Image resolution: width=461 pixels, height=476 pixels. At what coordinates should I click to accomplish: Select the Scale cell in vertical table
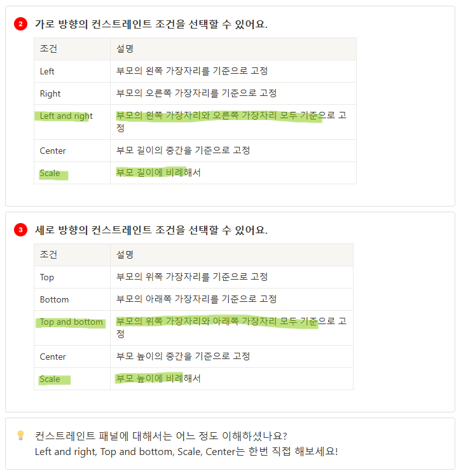click(x=72, y=379)
